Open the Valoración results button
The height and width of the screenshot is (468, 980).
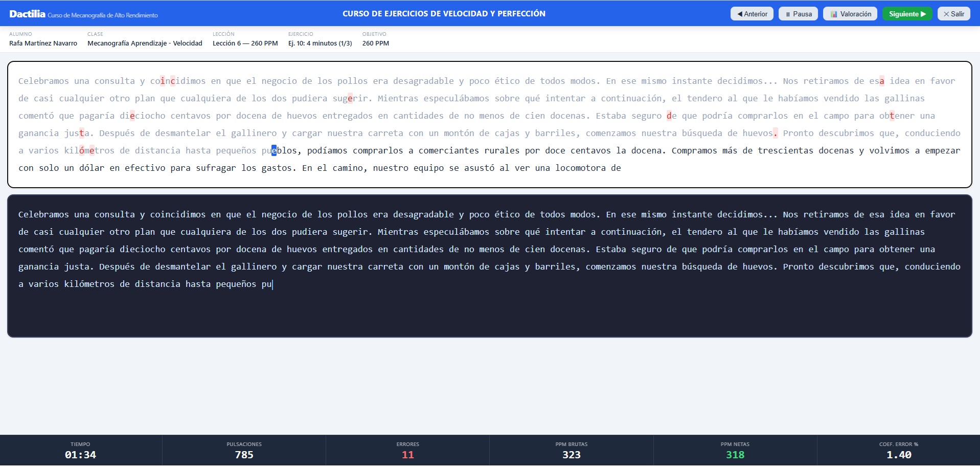[x=850, y=14]
